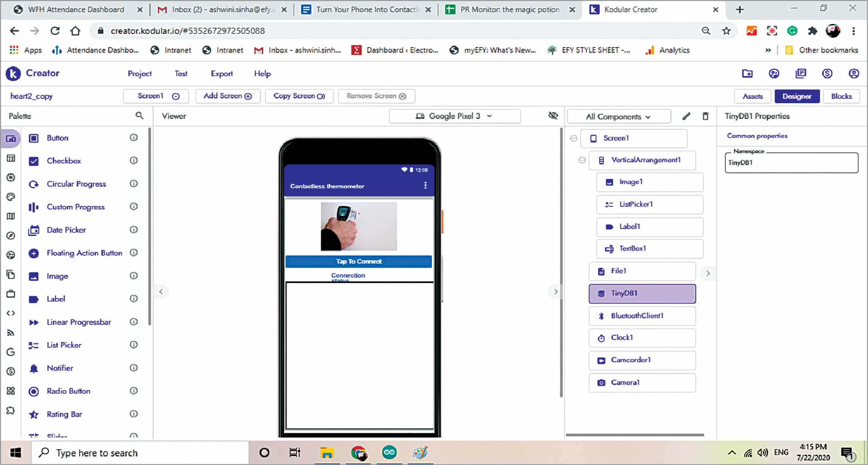Screen dimensions: 868x465
Task: Click the account profile icon in header
Action: 853,74
